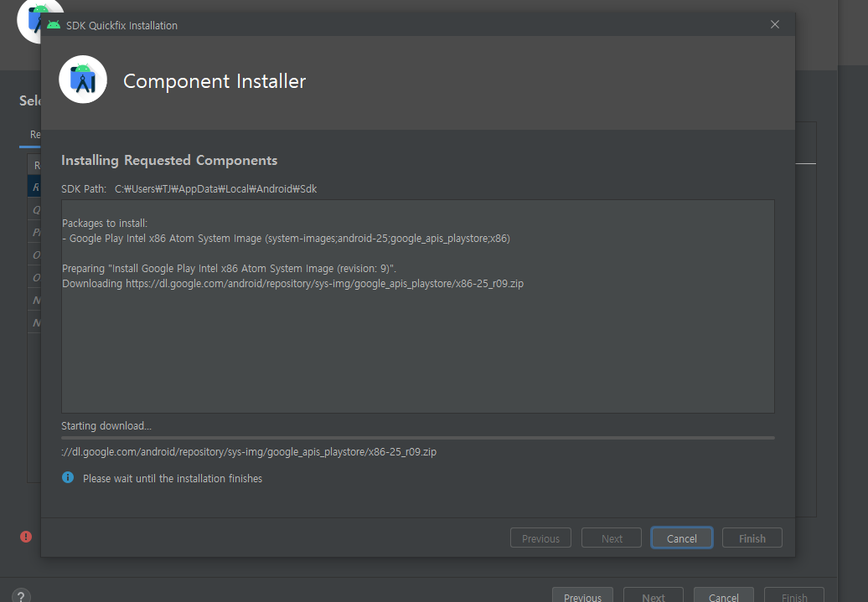Click the 'Component Installer' title text
The width and height of the screenshot is (868, 602).
(x=214, y=80)
